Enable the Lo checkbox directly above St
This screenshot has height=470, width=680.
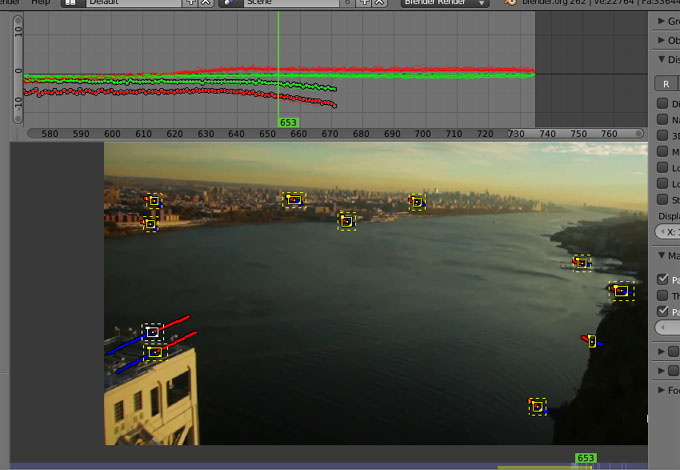(x=662, y=183)
